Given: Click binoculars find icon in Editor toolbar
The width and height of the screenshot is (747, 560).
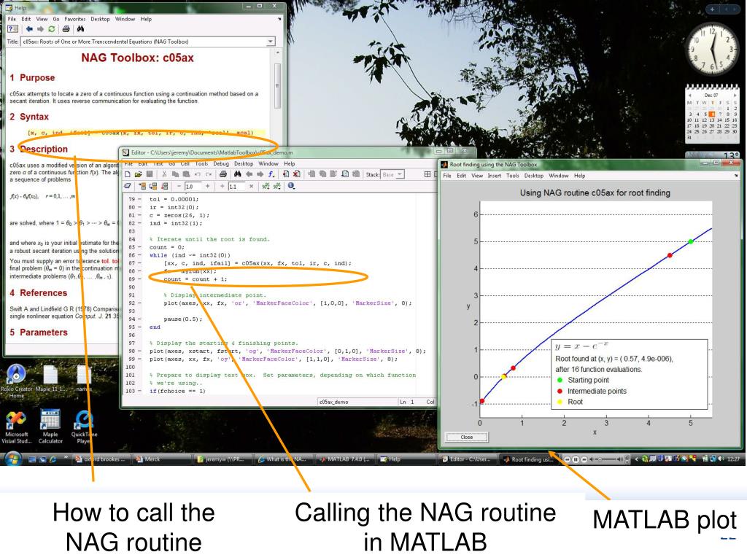Looking at the screenshot, I should [x=237, y=174].
